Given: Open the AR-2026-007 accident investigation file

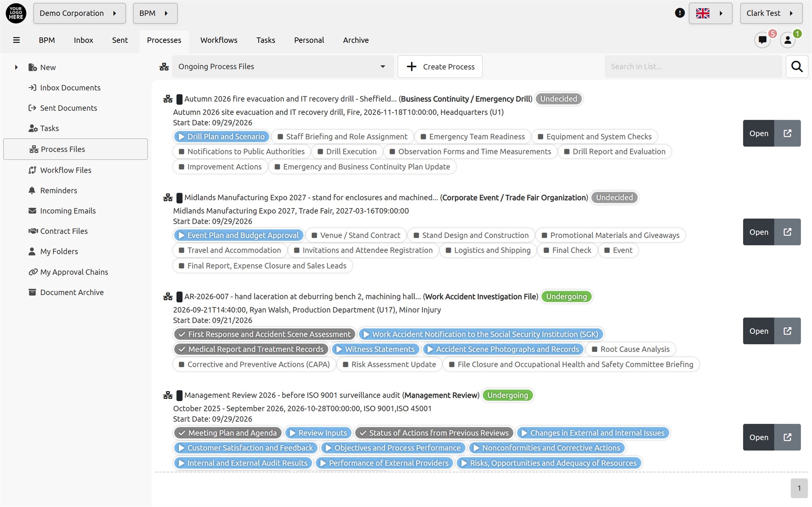Looking at the screenshot, I should [759, 331].
